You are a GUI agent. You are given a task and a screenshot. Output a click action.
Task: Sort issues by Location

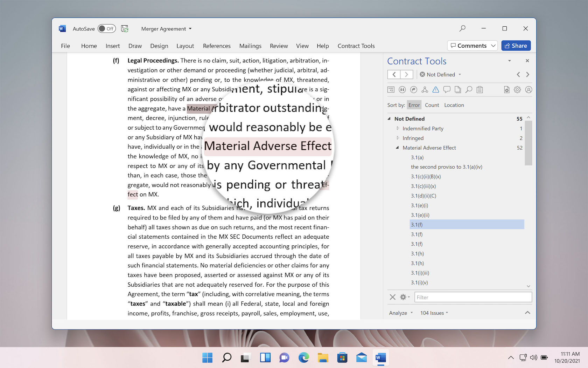click(454, 105)
